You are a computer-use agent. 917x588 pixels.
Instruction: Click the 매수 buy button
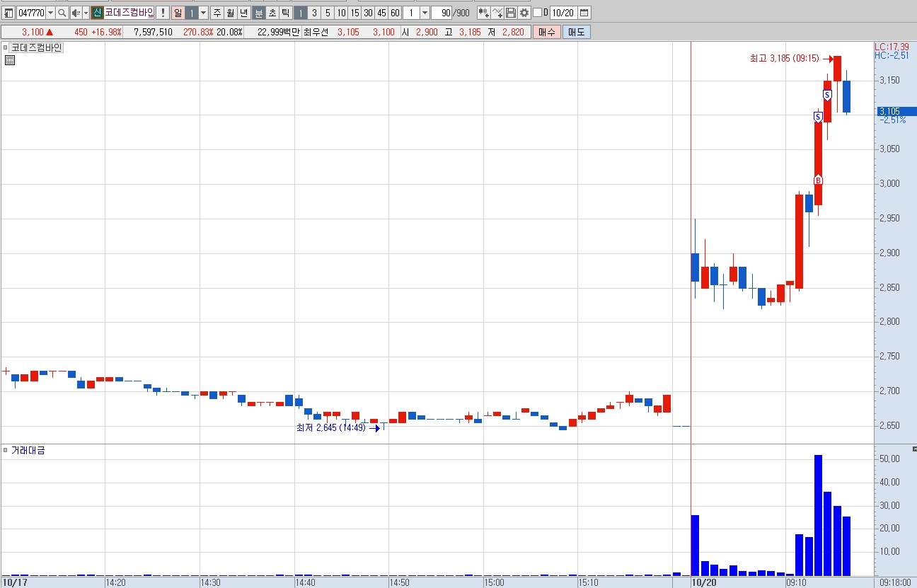[547, 32]
